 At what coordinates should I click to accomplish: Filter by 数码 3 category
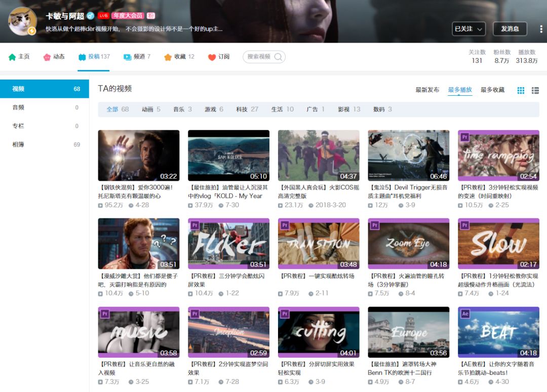383,109
